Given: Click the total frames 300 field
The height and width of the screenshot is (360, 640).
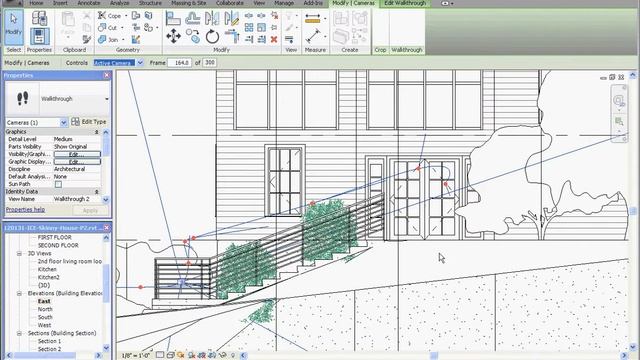Looking at the screenshot, I should point(209,63).
